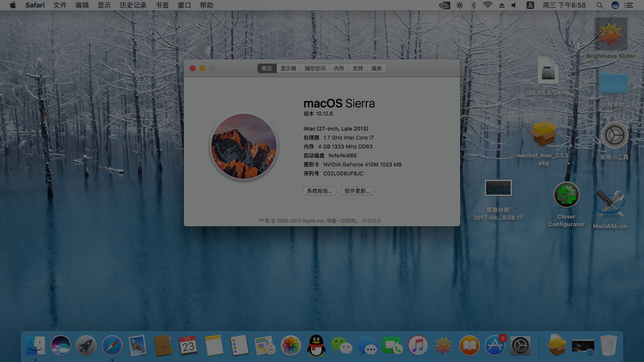Launch QQ penguin icon in Dock
Viewport: 644px width, 362px height.
pos(316,346)
